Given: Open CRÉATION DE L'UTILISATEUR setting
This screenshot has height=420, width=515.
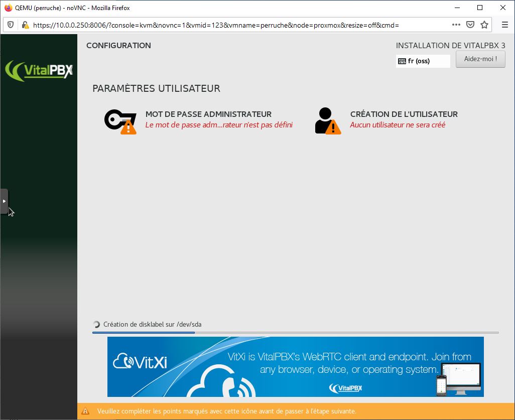Looking at the screenshot, I should [404, 114].
